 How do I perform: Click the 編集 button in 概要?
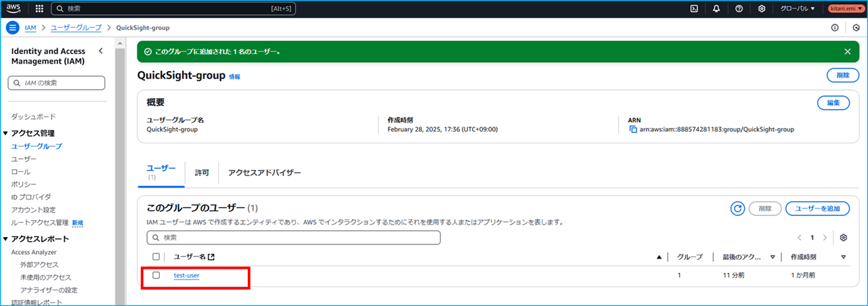(833, 103)
